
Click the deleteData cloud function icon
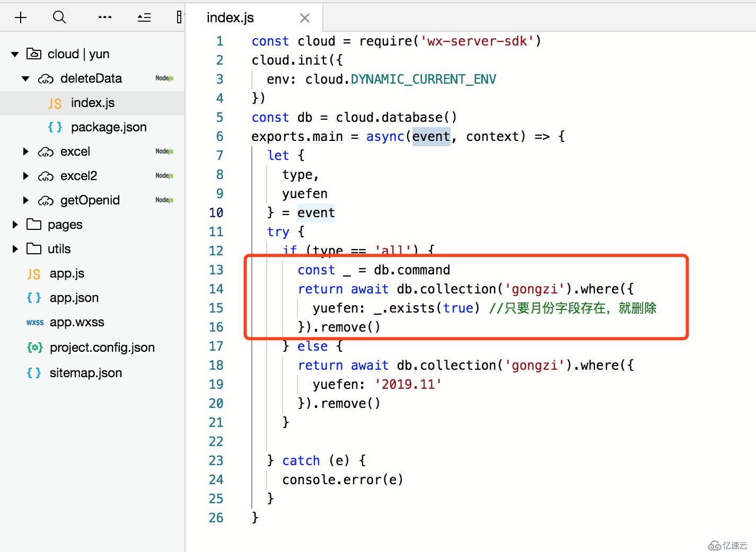(x=46, y=79)
